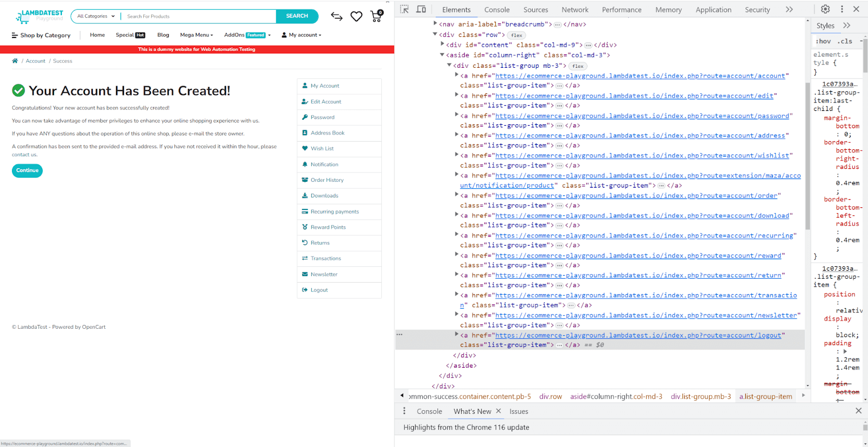Collapse the aside column-right node
This screenshot has width=868, height=447.
click(x=442, y=55)
